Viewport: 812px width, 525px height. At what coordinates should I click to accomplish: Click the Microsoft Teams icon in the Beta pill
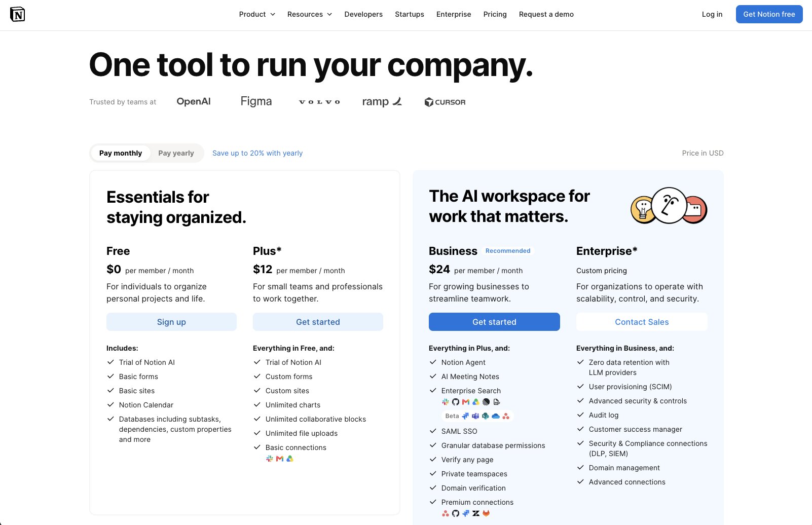click(475, 416)
